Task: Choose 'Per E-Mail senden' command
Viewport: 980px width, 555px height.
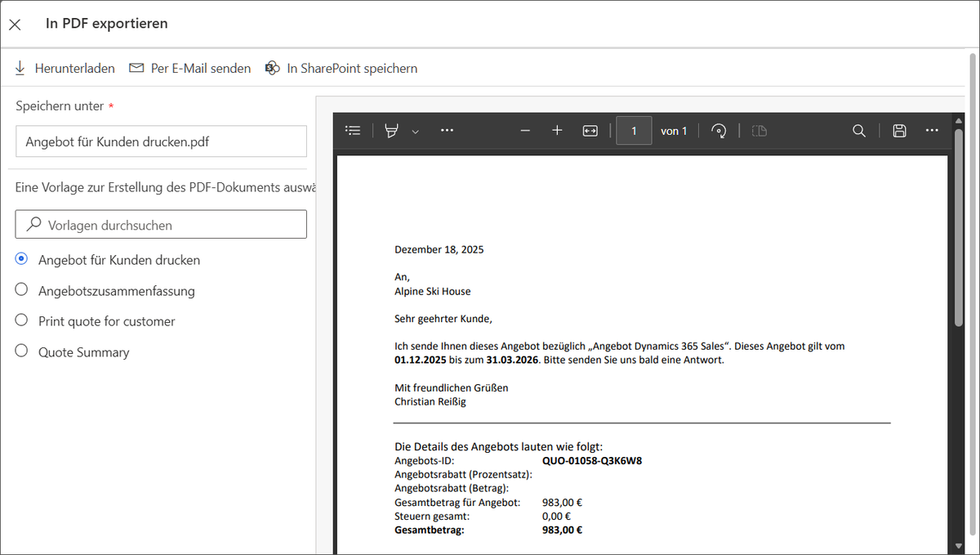Action: coord(189,69)
